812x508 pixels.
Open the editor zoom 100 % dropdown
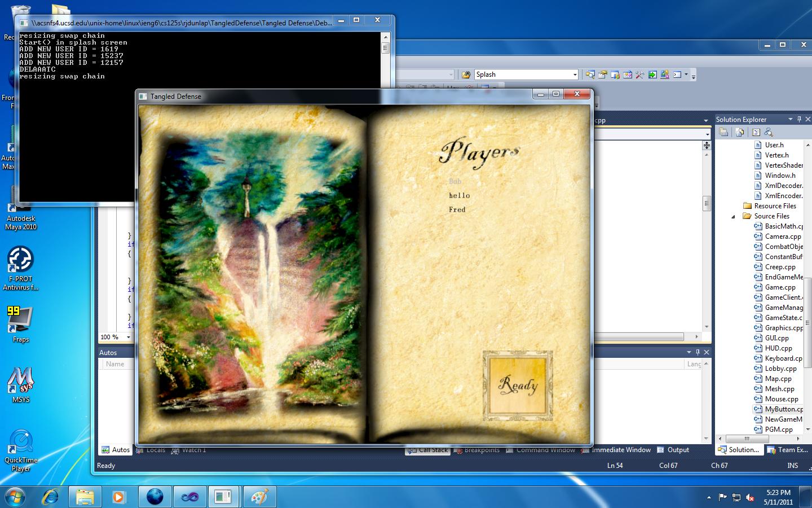(129, 337)
